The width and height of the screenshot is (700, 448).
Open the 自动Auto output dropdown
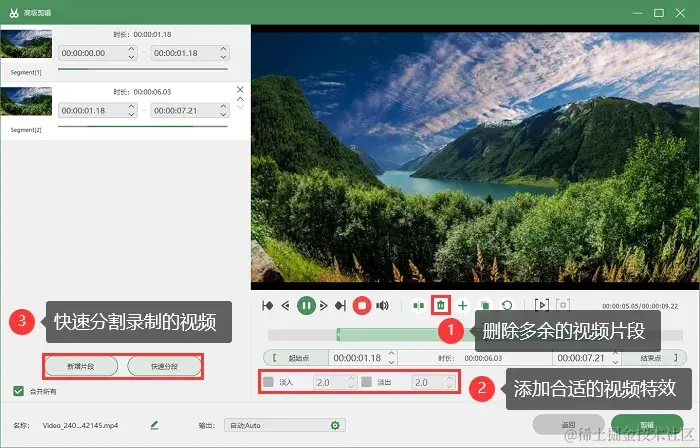[x=285, y=425]
